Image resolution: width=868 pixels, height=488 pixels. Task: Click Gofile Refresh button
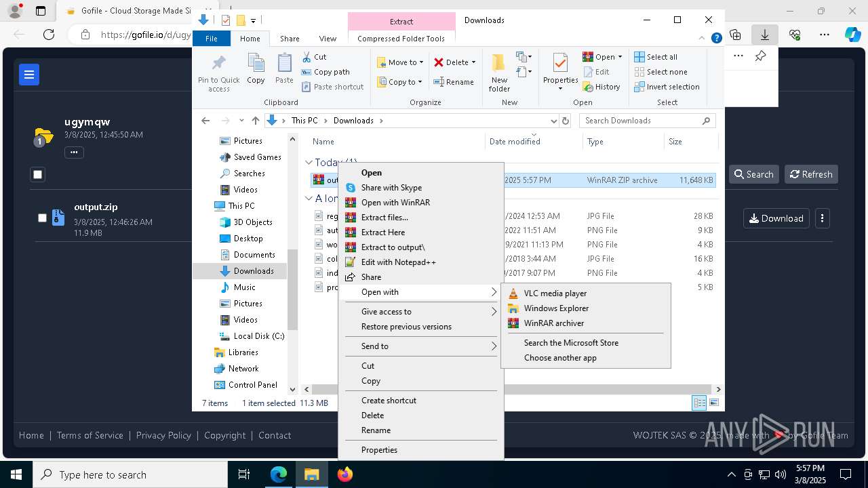click(811, 174)
